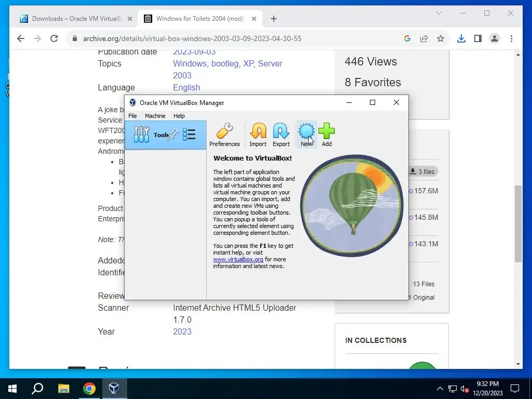Create a New virtual machine
Viewport: 532px width, 399px height.
pos(307,135)
